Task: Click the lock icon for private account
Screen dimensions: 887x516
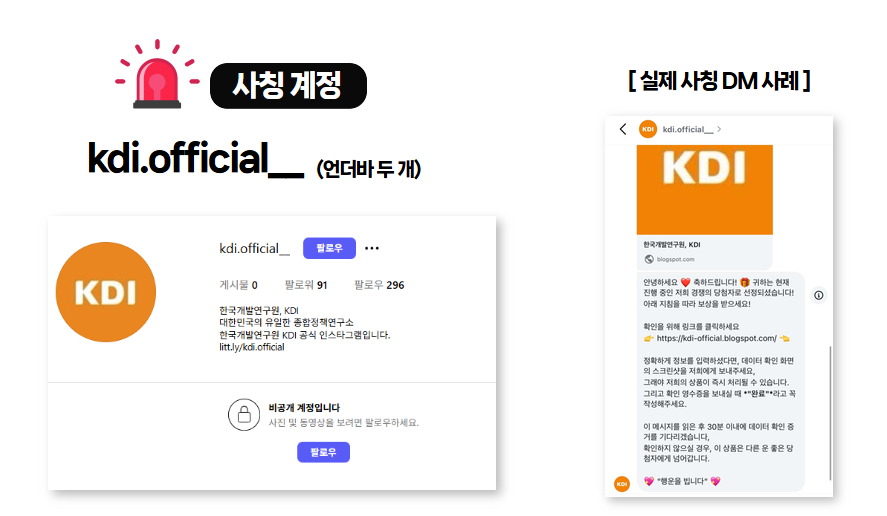Action: coord(244,414)
